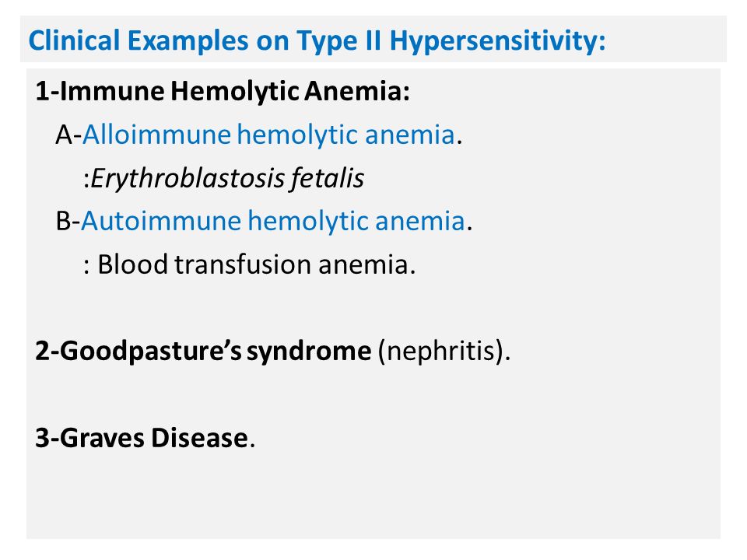Select the '1-Immune Hemolytic Anemia:' heading
Screen dimensions: 747x560
223,90
